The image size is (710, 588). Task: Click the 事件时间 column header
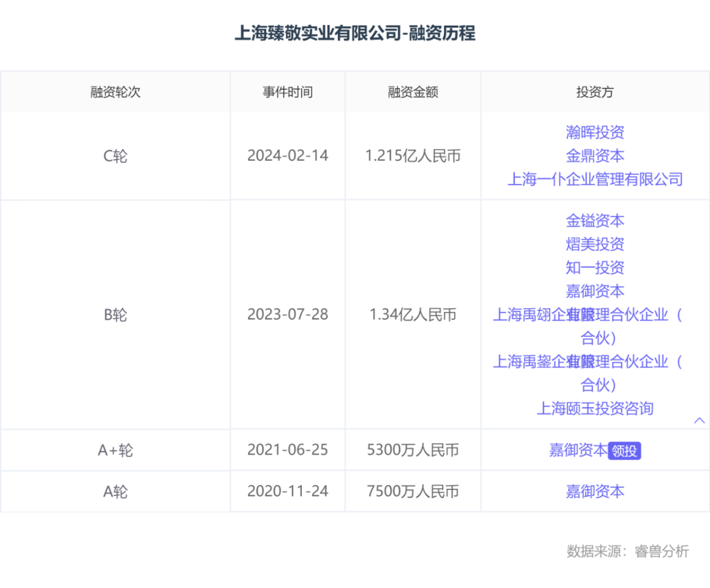click(287, 92)
